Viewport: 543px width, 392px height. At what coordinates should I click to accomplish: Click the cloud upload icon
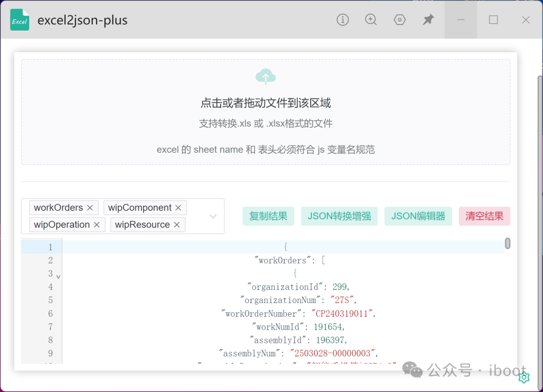(x=265, y=77)
